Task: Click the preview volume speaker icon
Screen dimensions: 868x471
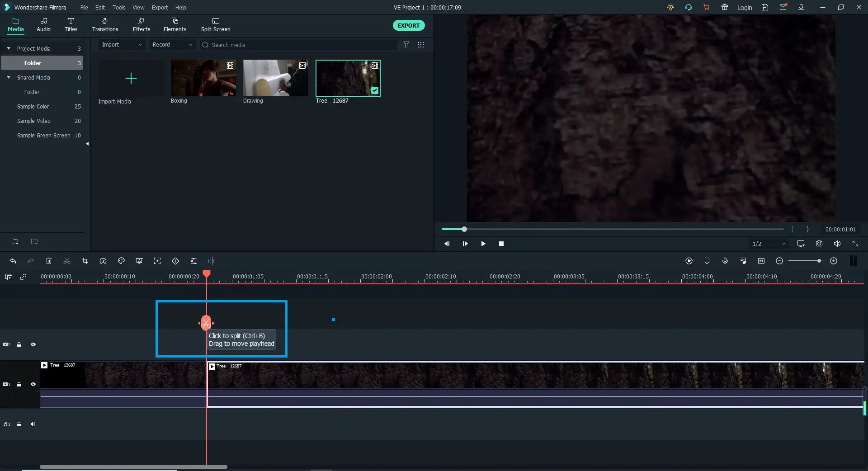Action: click(837, 244)
